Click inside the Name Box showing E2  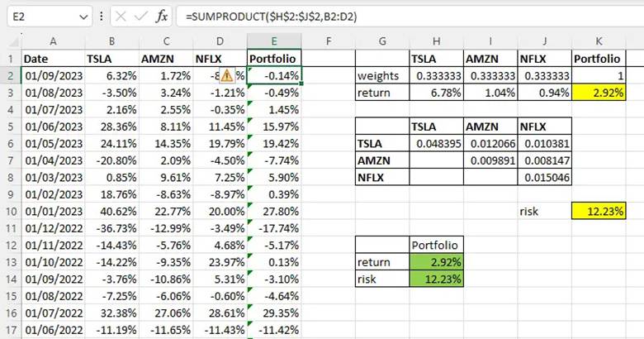point(41,17)
